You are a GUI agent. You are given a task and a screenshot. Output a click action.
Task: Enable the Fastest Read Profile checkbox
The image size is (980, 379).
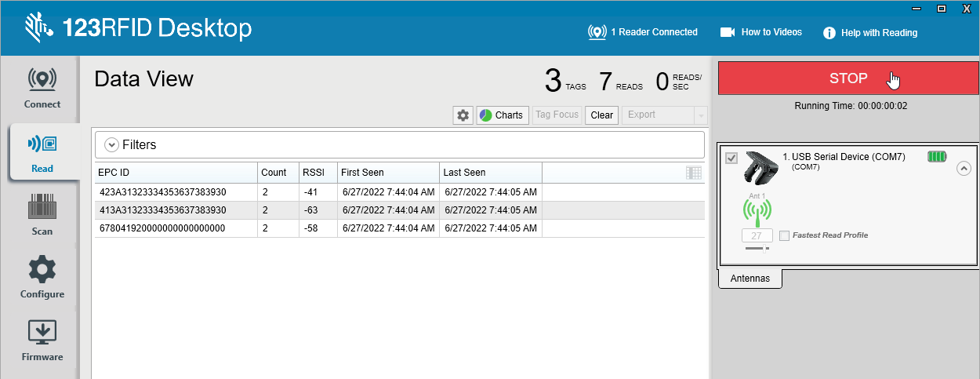click(785, 235)
